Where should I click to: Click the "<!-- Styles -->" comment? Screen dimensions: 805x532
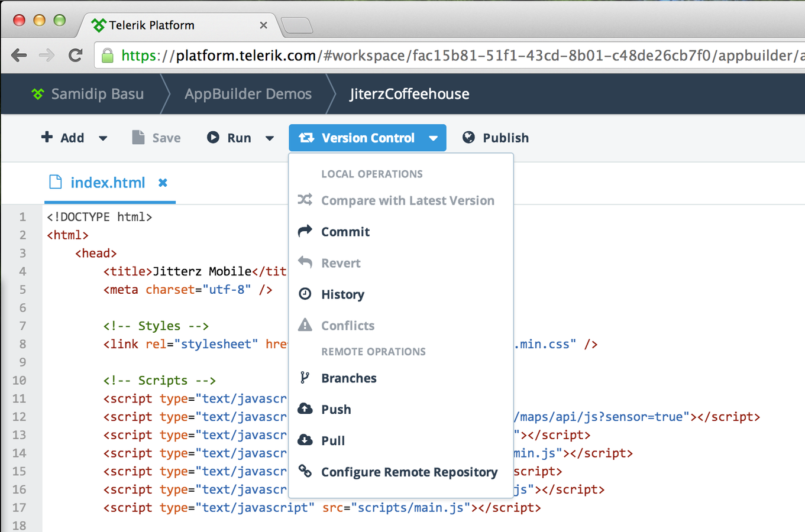(156, 326)
